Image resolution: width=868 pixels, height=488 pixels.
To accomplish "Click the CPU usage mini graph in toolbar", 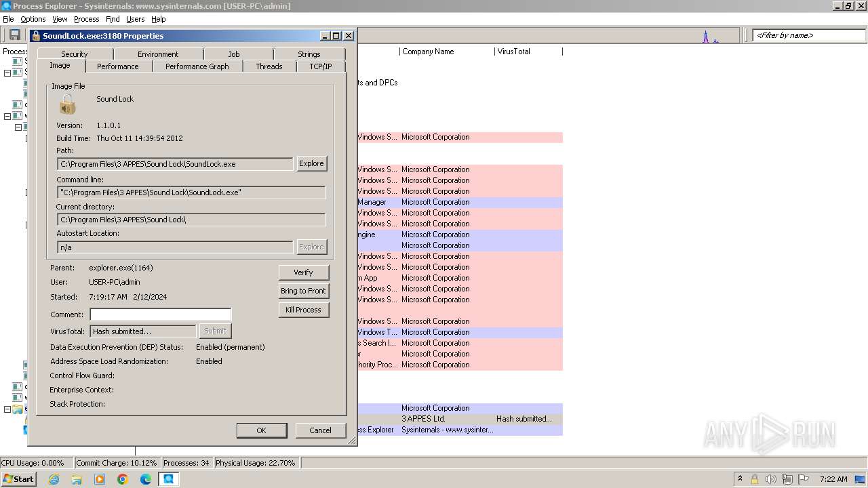I will [x=710, y=36].
